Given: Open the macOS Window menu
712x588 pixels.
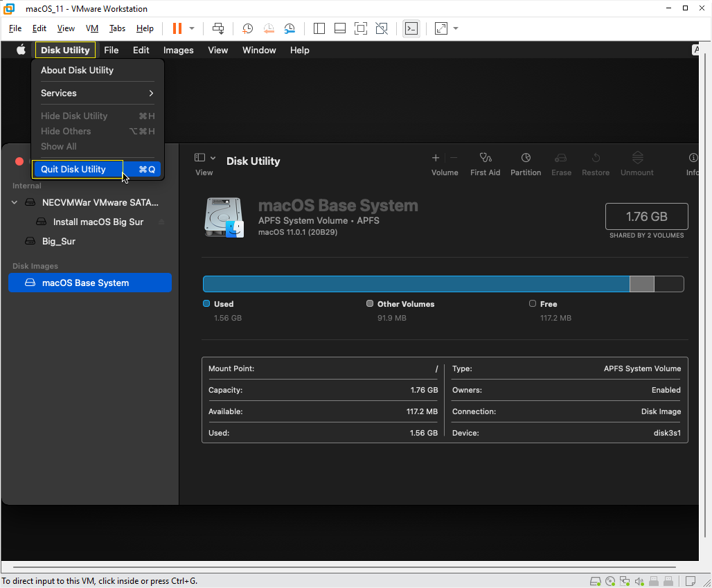Looking at the screenshot, I should 259,50.
